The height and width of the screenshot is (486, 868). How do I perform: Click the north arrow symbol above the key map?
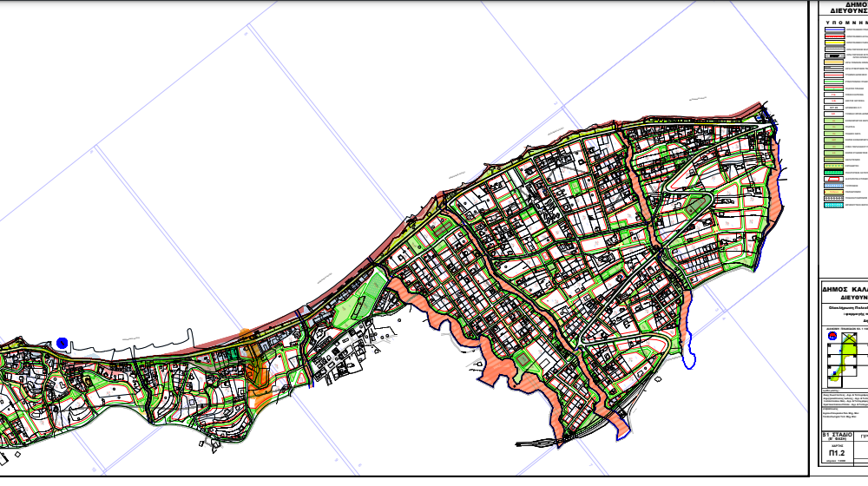coord(832,336)
